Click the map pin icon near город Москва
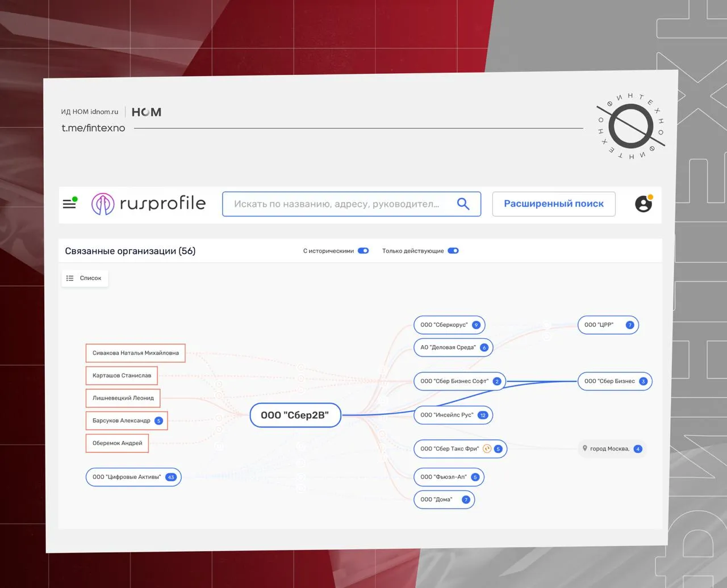 point(585,448)
